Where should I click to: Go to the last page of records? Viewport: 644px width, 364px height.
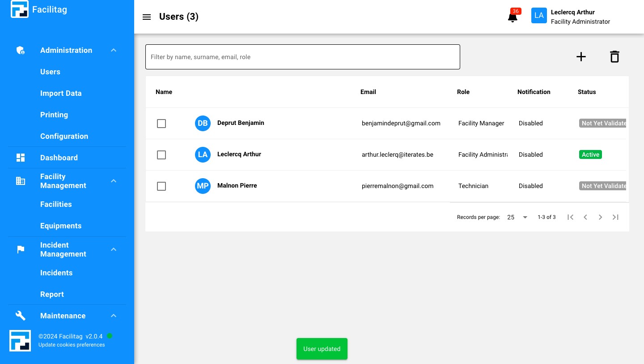(x=615, y=217)
